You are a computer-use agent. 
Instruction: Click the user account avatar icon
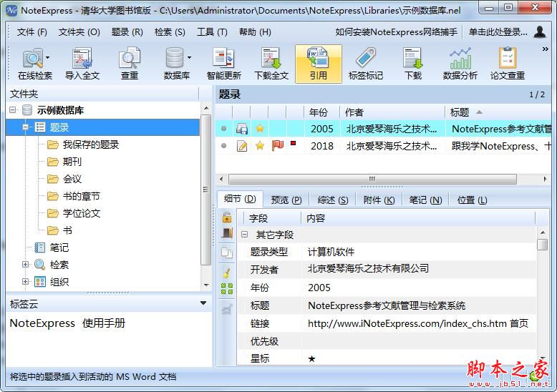tap(540, 32)
